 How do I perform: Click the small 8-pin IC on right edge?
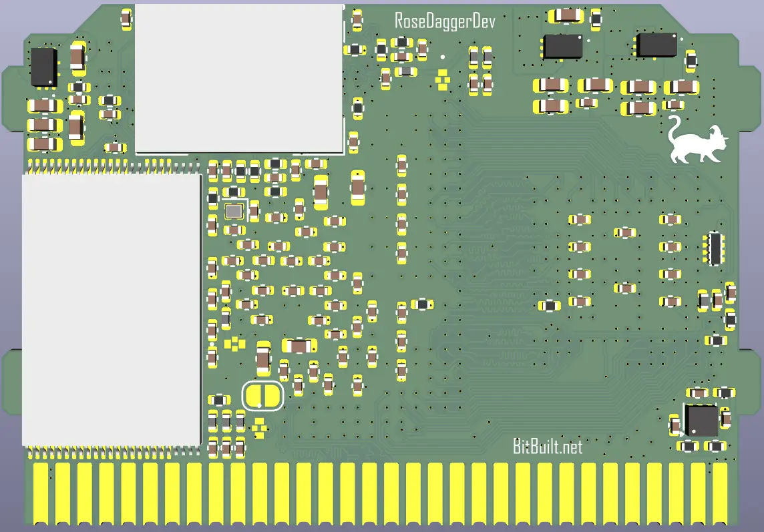pyautogui.click(x=714, y=248)
